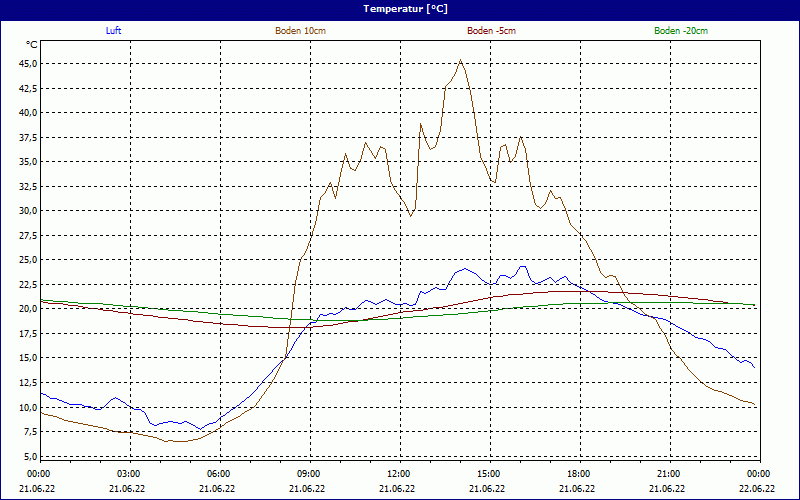Click the Luft legend label
The width and height of the screenshot is (800, 500).
(x=114, y=31)
